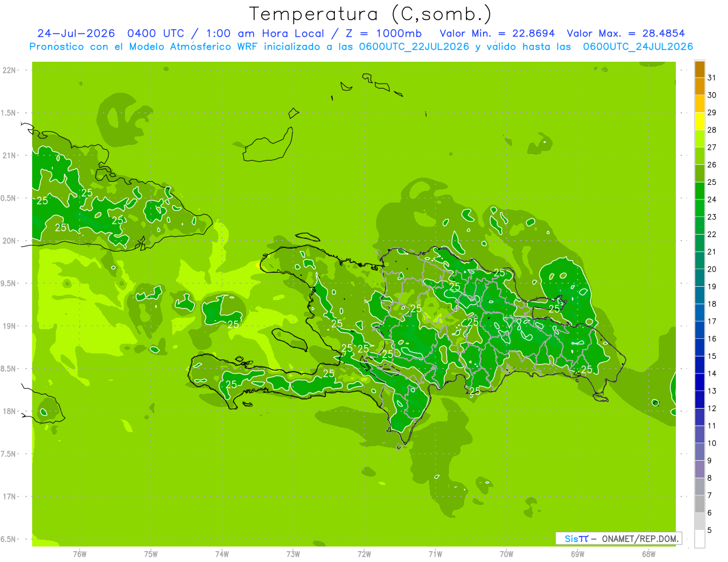Click '1:00 am Hora Local' text
This screenshot has width=728, height=562.
(264, 33)
